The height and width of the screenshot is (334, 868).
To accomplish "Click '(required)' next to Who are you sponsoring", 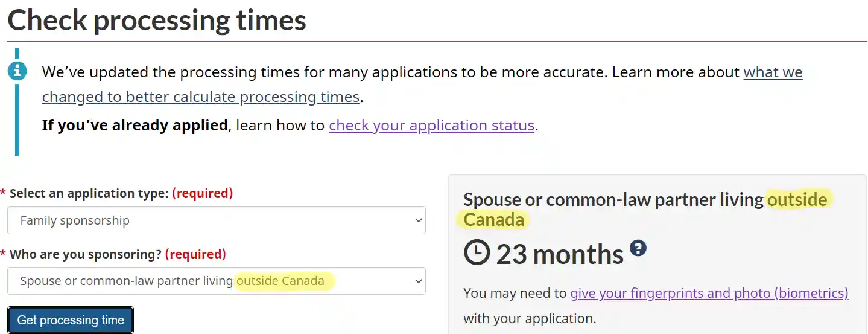I will click(195, 254).
